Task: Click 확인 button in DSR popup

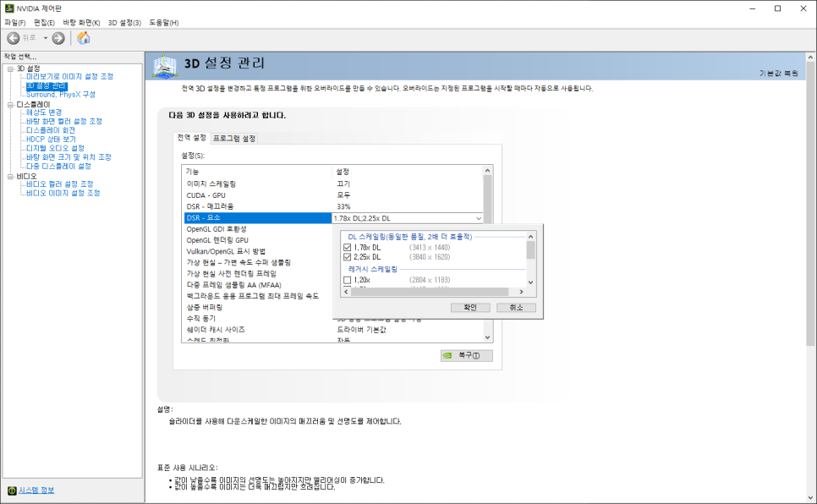Action: click(470, 308)
